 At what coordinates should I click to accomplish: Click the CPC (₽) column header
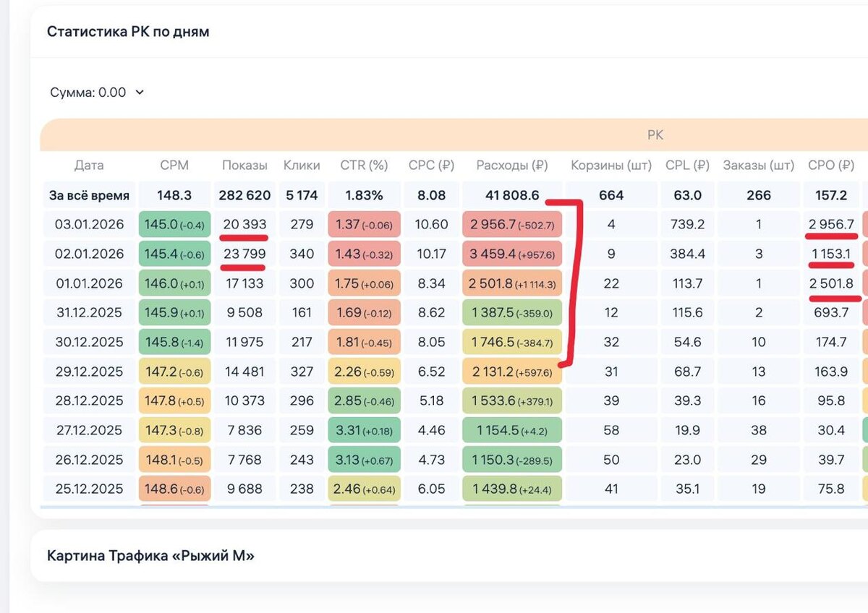click(431, 166)
